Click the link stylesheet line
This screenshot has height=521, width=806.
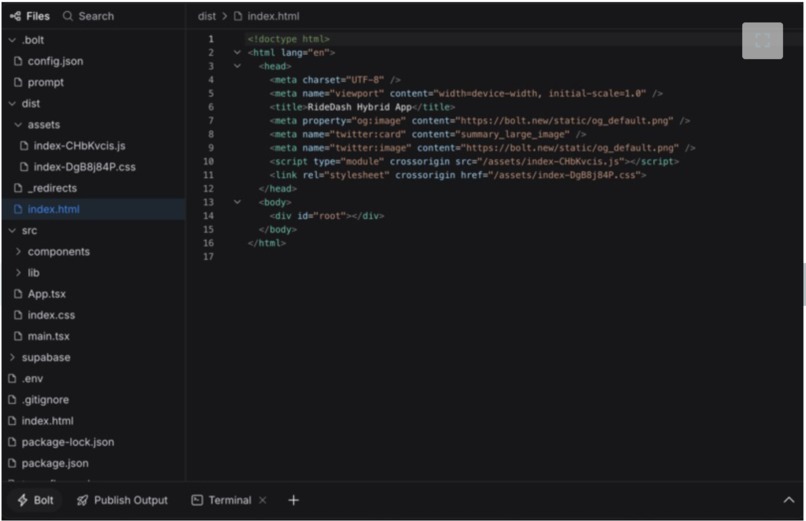[458, 175]
